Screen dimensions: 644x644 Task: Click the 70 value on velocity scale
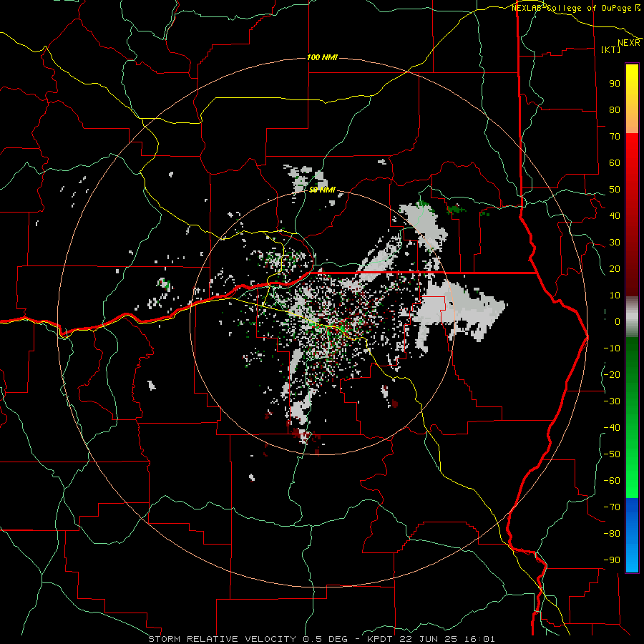[x=615, y=137]
